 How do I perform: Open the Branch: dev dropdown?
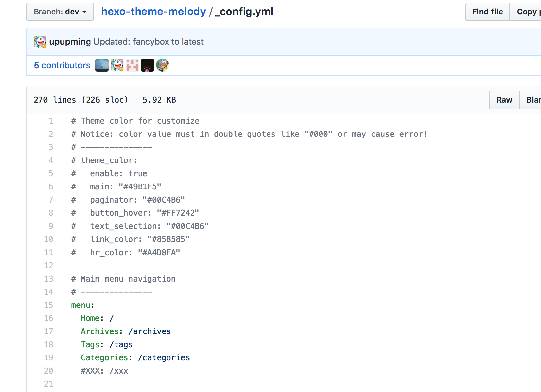[60, 12]
